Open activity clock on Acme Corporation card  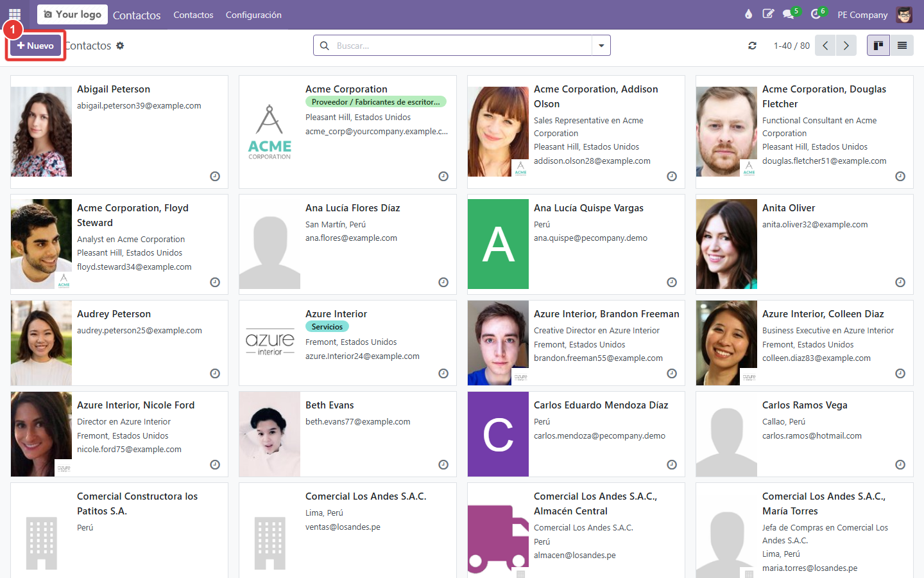pos(443,176)
